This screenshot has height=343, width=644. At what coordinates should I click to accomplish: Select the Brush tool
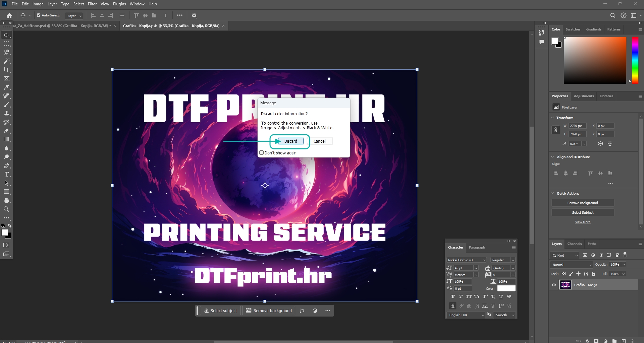point(6,105)
